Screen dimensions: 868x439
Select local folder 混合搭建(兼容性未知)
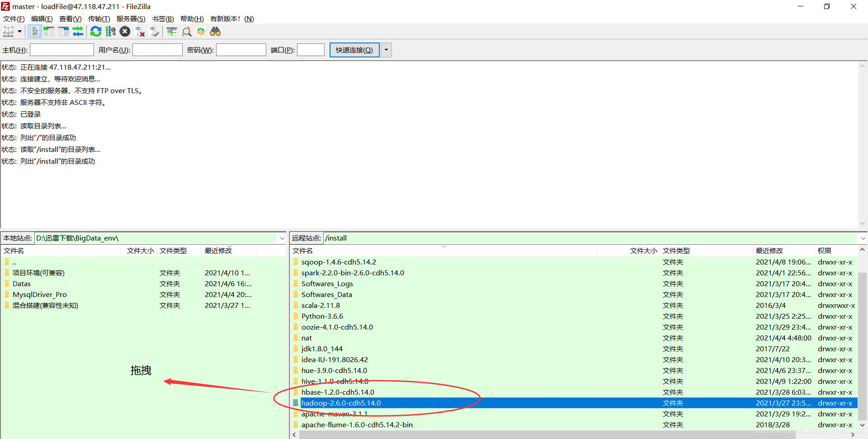[x=144, y=306]
